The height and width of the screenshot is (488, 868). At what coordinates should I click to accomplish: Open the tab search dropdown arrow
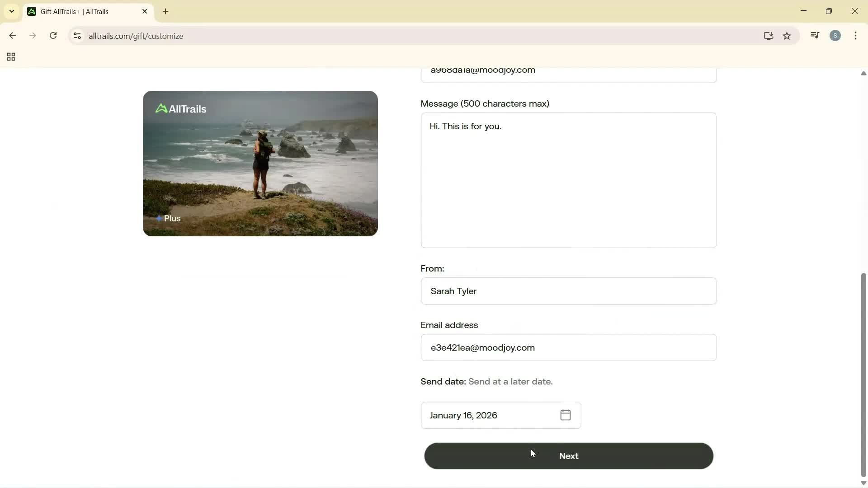click(x=11, y=11)
